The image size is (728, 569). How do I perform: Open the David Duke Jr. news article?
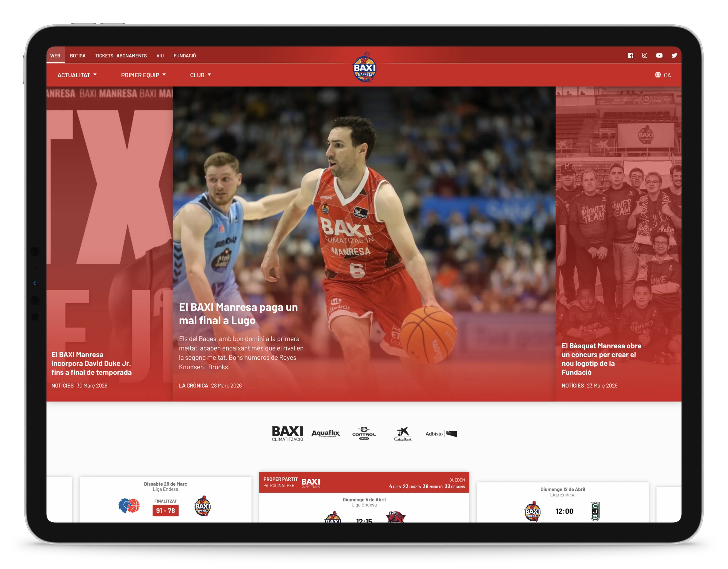pyautogui.click(x=91, y=363)
